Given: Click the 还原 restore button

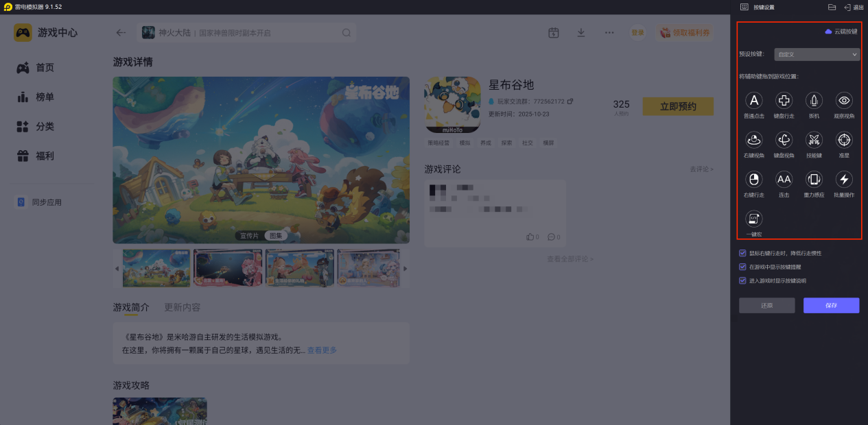Looking at the screenshot, I should [x=767, y=306].
